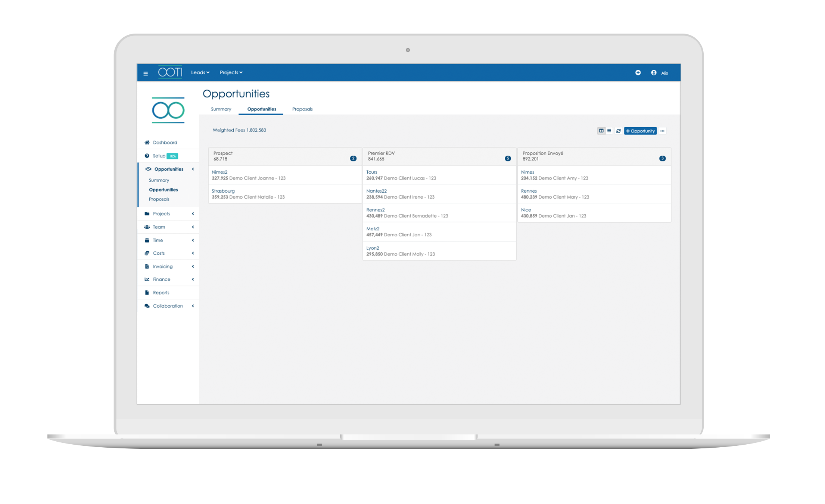Open the Alix user profile icon
Viewport: 825px width, 504px height.
click(654, 72)
